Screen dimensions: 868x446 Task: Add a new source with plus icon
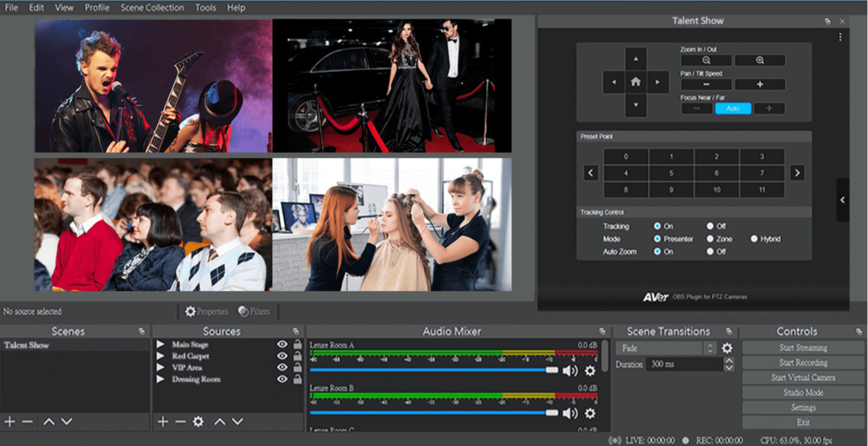[163, 422]
